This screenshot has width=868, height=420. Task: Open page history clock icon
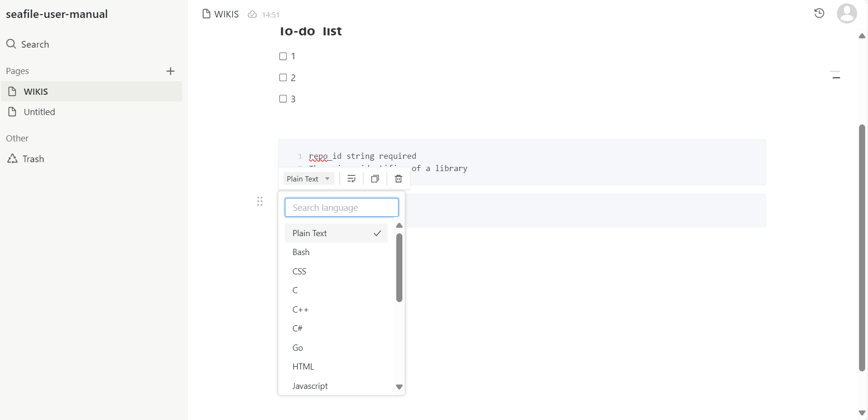click(x=819, y=13)
